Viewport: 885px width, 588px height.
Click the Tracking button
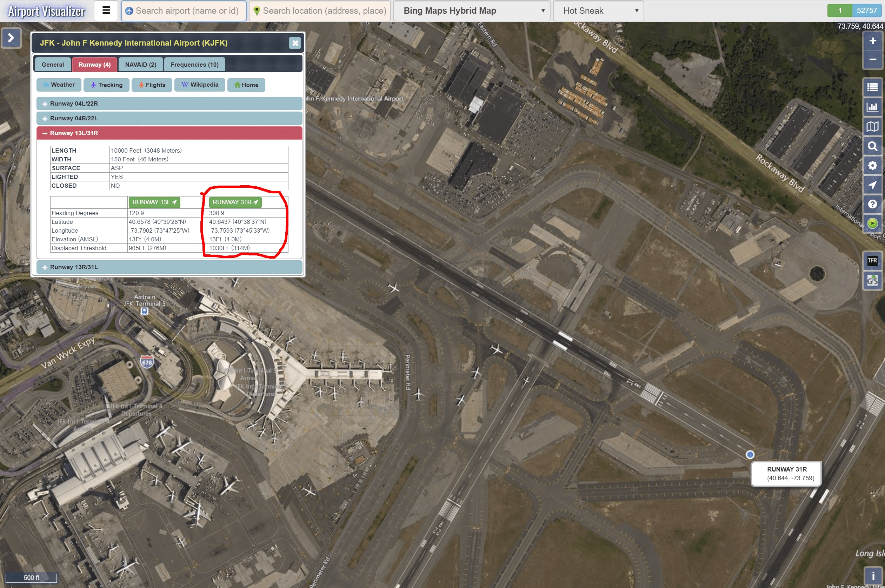pos(106,85)
